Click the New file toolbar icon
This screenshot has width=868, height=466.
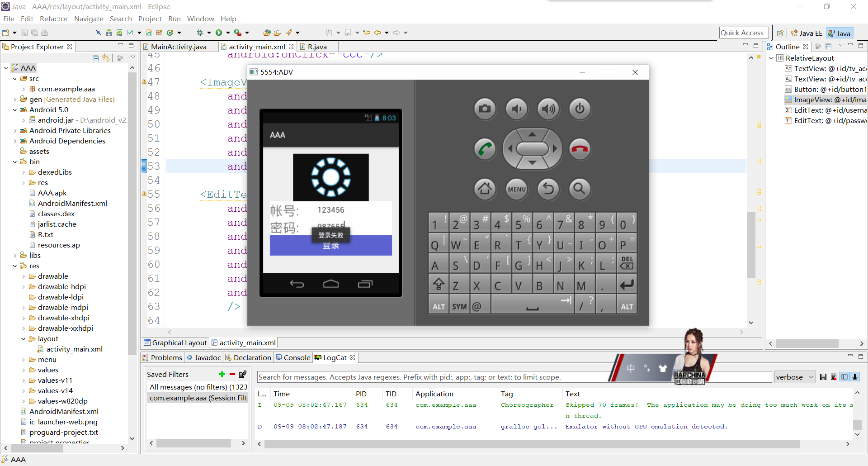point(6,33)
